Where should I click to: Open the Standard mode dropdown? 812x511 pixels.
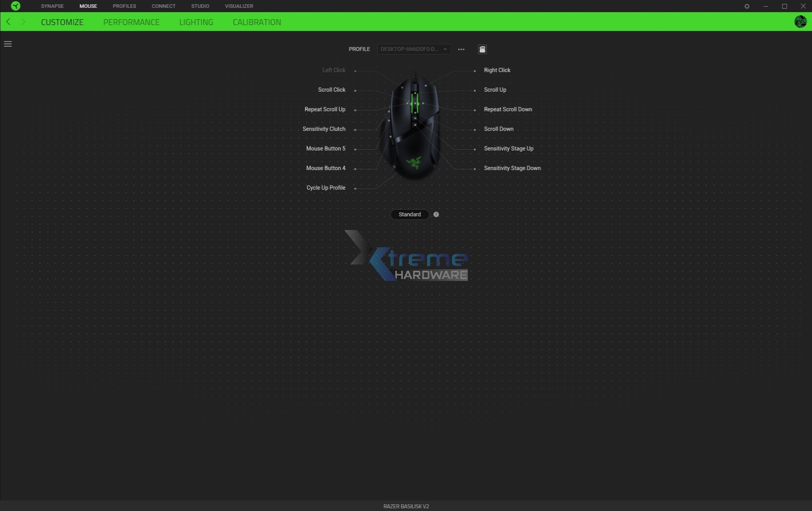(410, 214)
